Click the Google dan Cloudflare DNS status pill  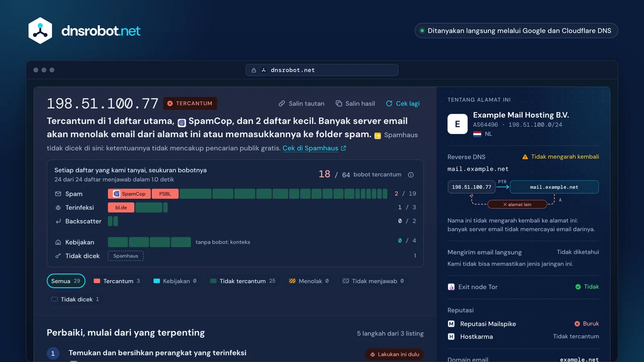pyautogui.click(x=516, y=31)
